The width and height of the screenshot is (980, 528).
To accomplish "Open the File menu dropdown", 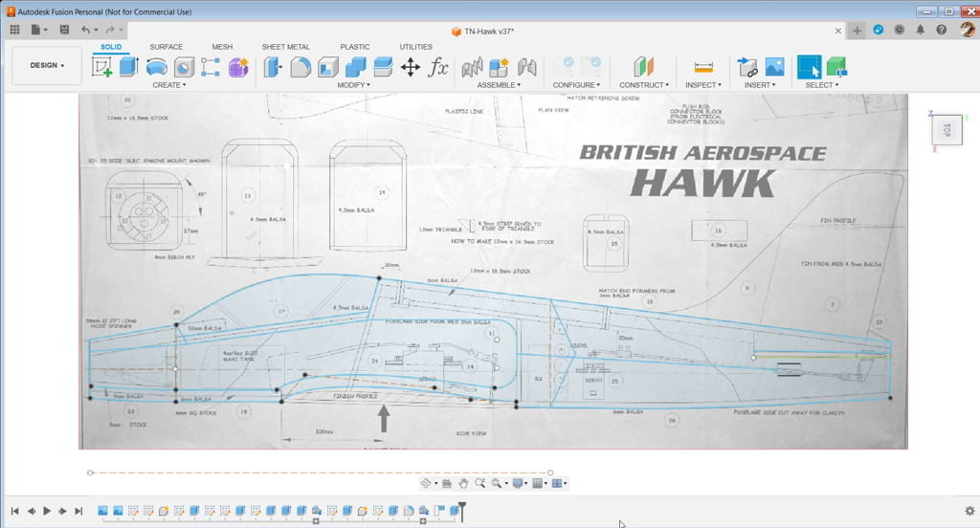I will coord(38,30).
